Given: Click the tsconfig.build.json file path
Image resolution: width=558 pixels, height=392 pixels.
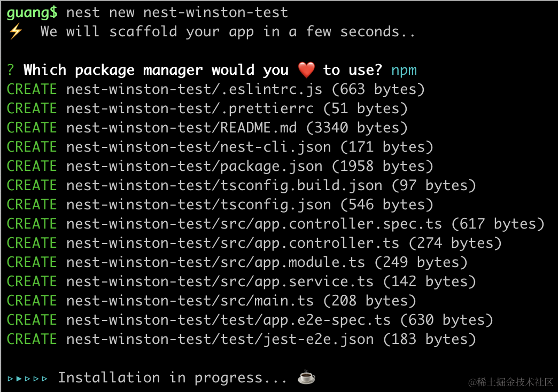Looking at the screenshot, I should point(224,185).
